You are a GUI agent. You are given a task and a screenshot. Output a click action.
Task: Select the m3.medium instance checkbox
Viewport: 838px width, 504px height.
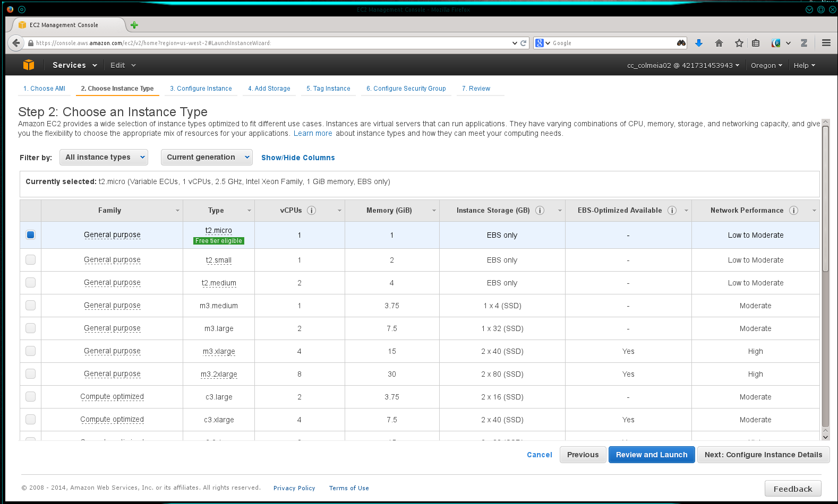click(x=31, y=306)
